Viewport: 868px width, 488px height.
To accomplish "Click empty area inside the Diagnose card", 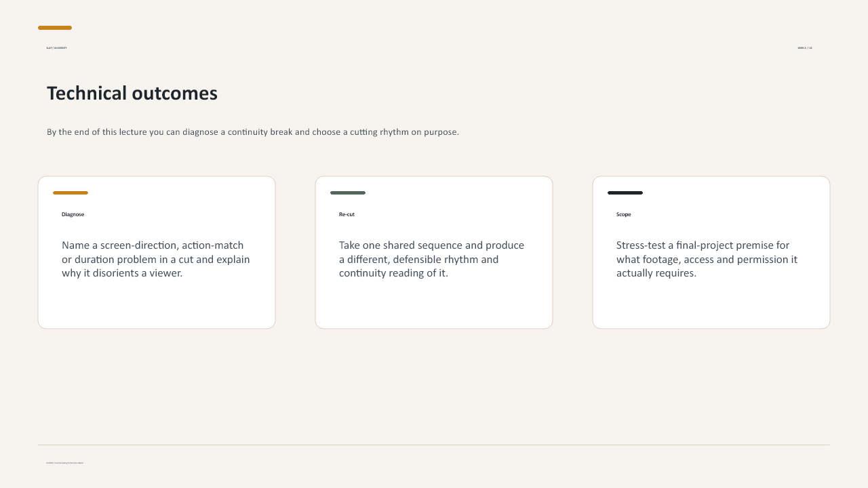I will [157, 305].
